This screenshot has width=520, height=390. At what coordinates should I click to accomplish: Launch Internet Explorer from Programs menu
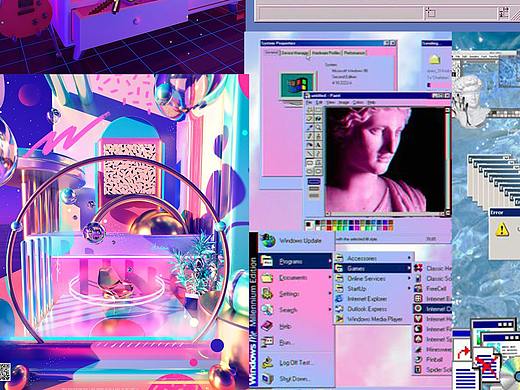373,299
